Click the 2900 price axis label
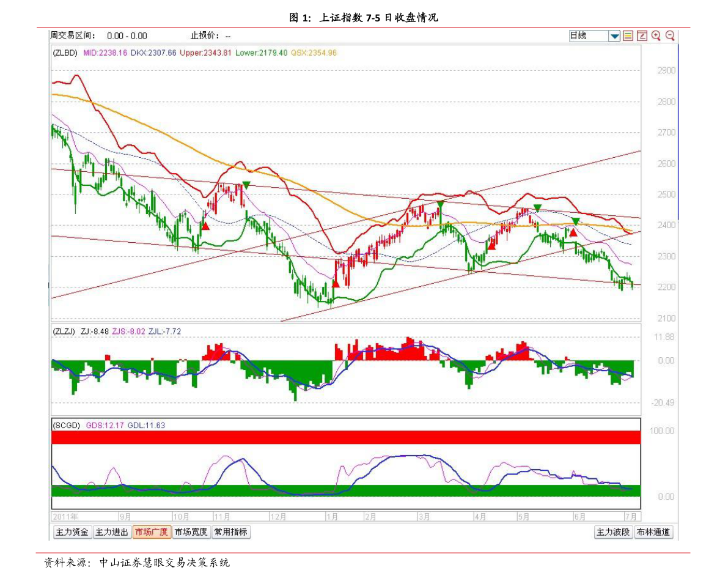 click(x=666, y=70)
